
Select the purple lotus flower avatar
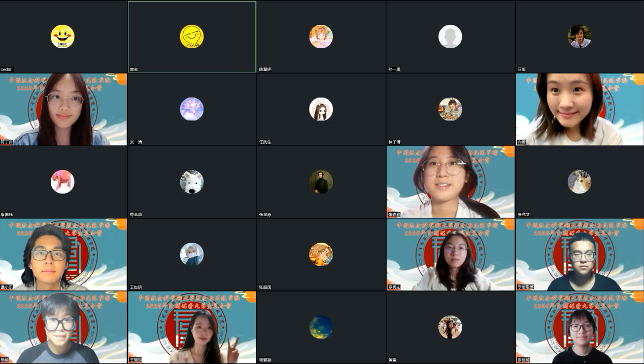click(x=192, y=109)
